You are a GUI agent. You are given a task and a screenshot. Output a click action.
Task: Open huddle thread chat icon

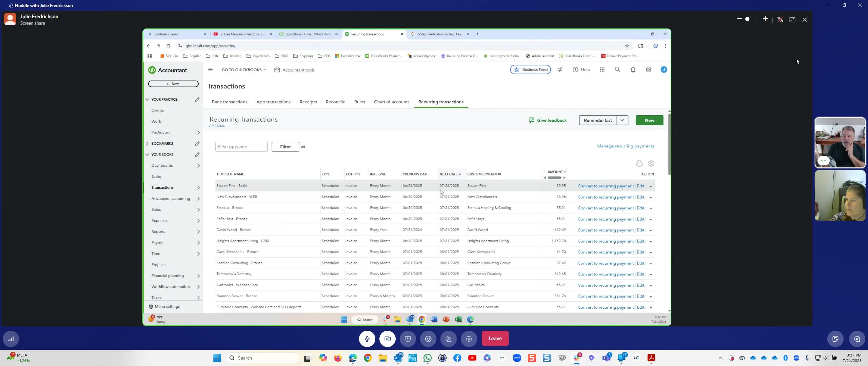point(857,339)
